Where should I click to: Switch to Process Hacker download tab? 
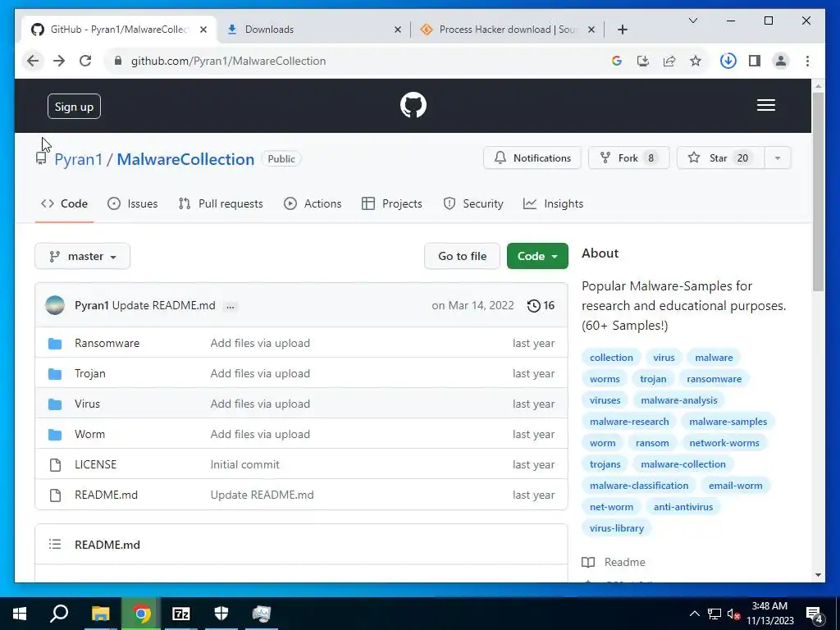[x=508, y=30]
